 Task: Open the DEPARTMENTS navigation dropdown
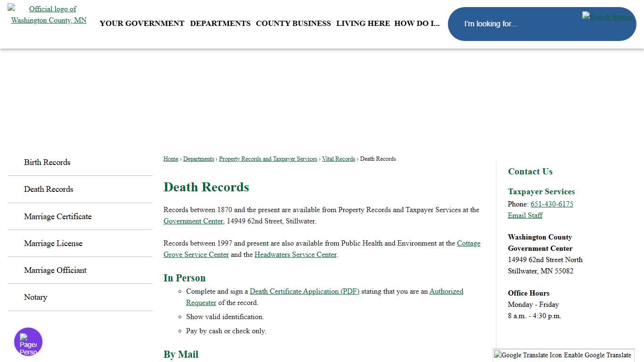click(x=220, y=23)
